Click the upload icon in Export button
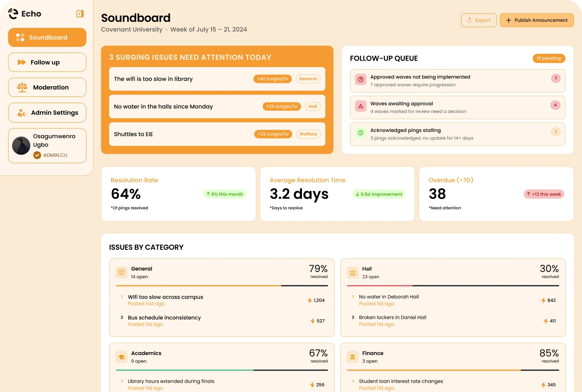This screenshot has width=582, height=392. [x=470, y=20]
